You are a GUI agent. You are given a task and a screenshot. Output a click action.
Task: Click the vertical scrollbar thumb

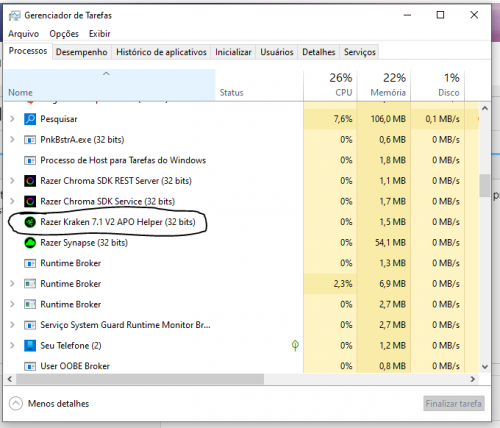pos(485,186)
